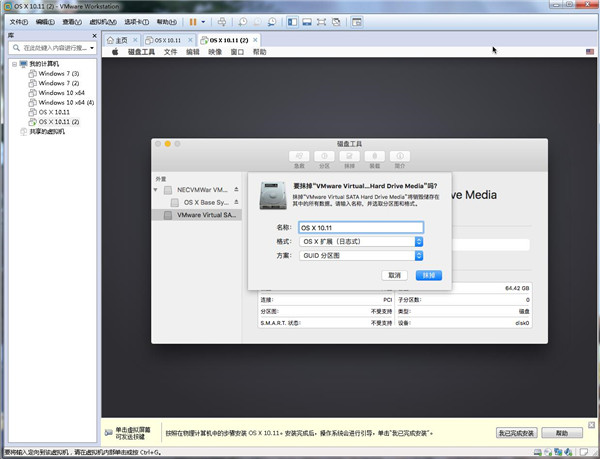Close the OS X 10.11 (2) tab
The image size is (600, 459).
pyautogui.click(x=255, y=40)
